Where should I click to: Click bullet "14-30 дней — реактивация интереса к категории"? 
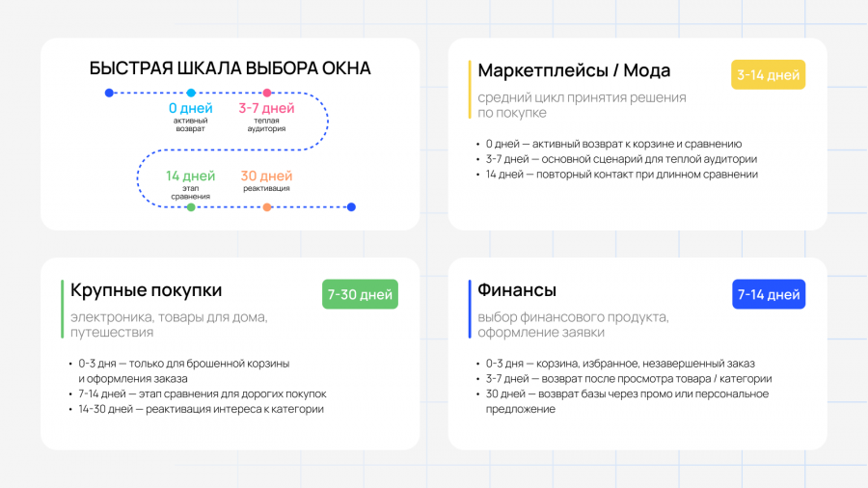pos(201,410)
